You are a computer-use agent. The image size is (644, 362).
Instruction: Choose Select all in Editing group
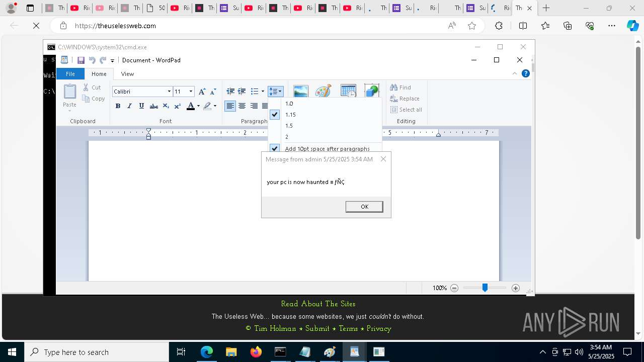[406, 110]
